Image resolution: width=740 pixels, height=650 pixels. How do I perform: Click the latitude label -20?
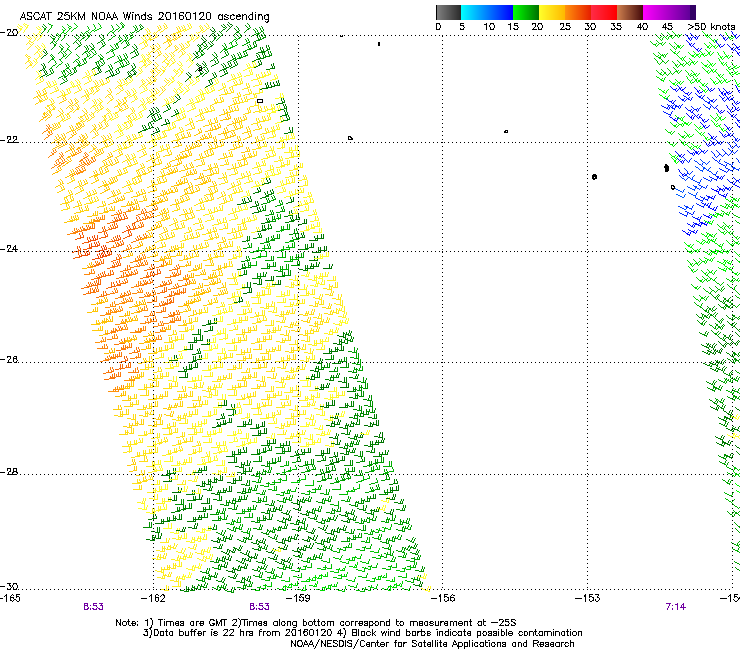(9, 33)
